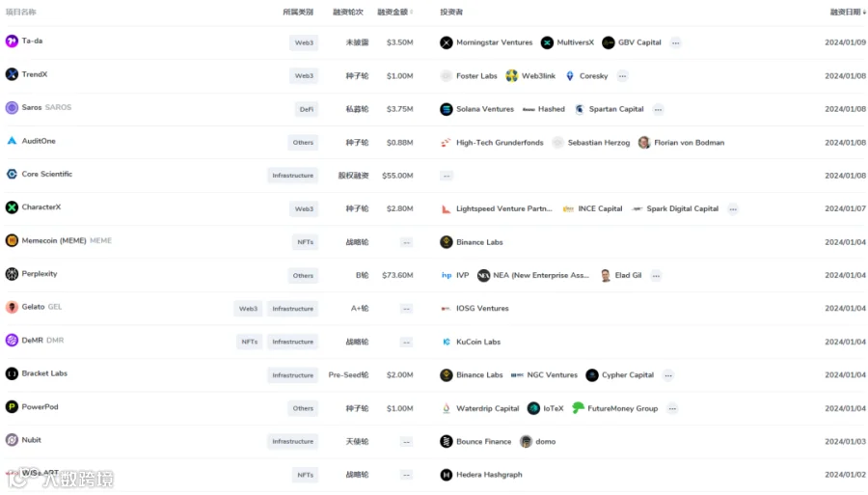Click NFTs tag in DeMR row
868x495 pixels.
coord(250,342)
